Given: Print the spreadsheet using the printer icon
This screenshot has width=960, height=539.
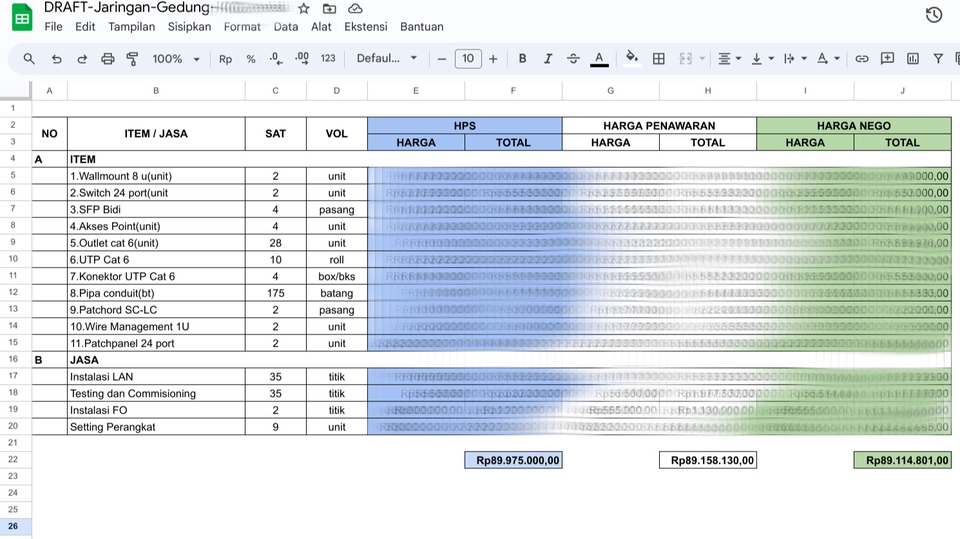Looking at the screenshot, I should 108,59.
